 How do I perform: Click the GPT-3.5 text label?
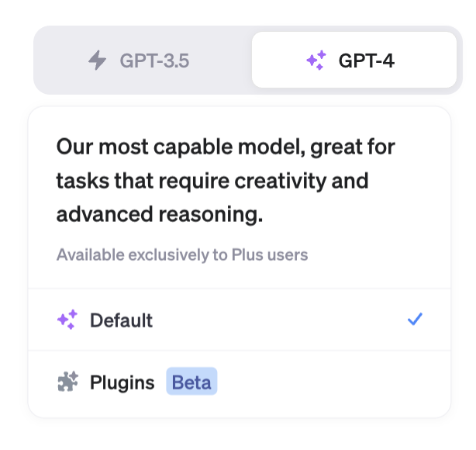pos(154,61)
